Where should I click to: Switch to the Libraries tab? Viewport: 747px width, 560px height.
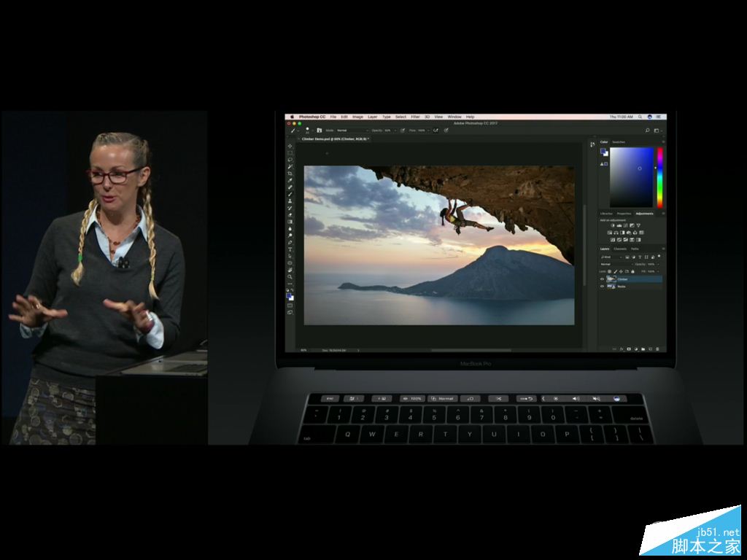(606, 214)
